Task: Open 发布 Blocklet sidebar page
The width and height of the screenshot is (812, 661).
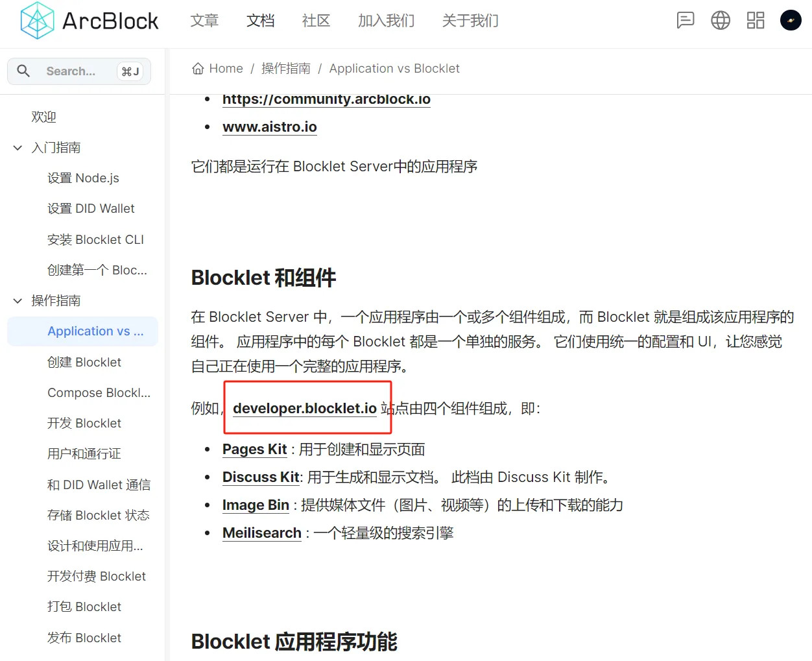Action: tap(84, 638)
